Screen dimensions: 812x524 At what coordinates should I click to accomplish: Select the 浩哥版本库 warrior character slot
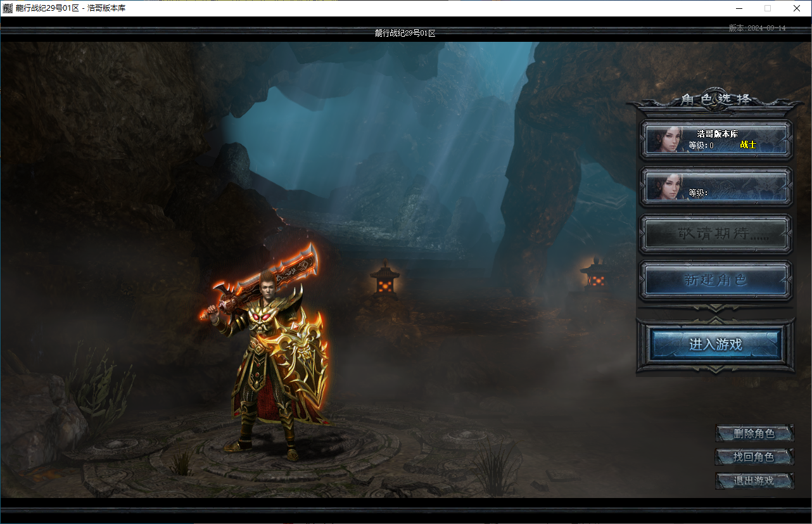coord(716,139)
